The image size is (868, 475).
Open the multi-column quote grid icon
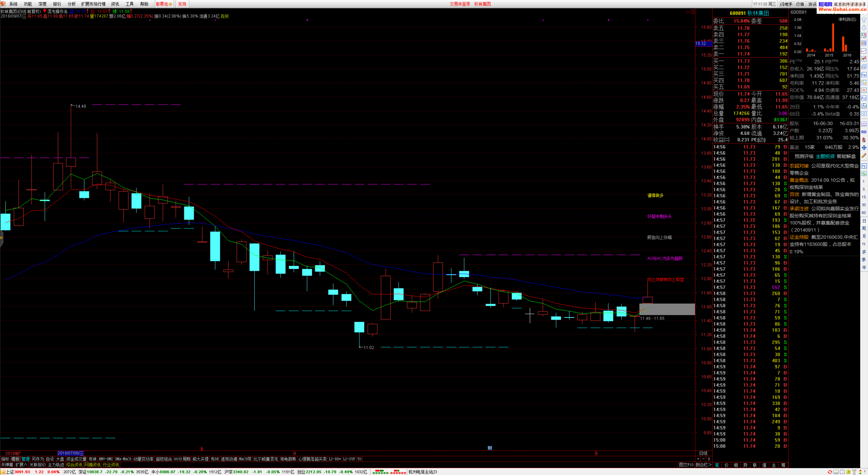864,43
